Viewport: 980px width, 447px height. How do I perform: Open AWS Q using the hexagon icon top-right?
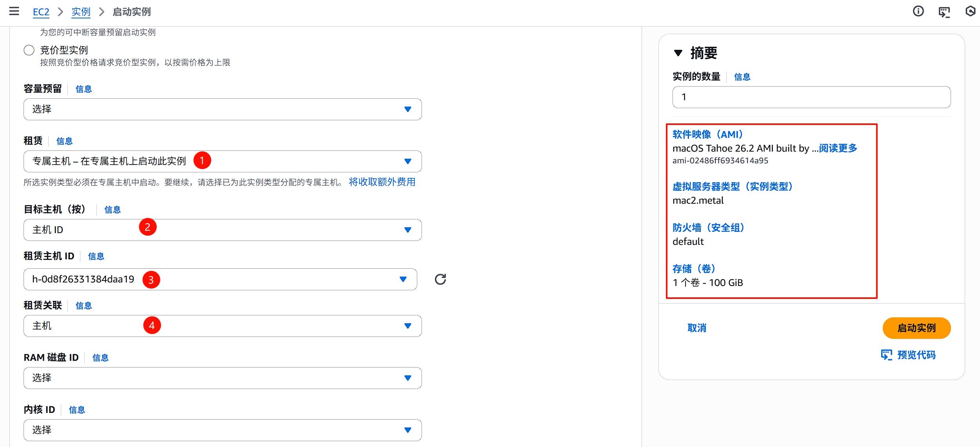970,11
